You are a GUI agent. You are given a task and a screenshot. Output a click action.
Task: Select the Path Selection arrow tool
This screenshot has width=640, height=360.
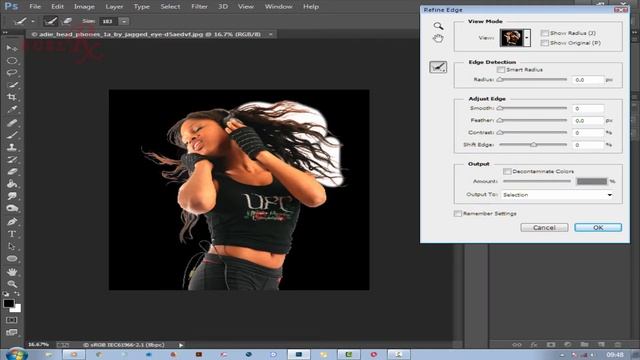point(11,247)
